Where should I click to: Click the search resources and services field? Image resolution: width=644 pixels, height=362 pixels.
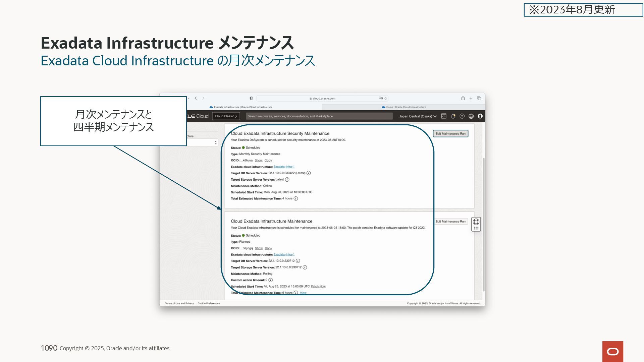pyautogui.click(x=319, y=116)
